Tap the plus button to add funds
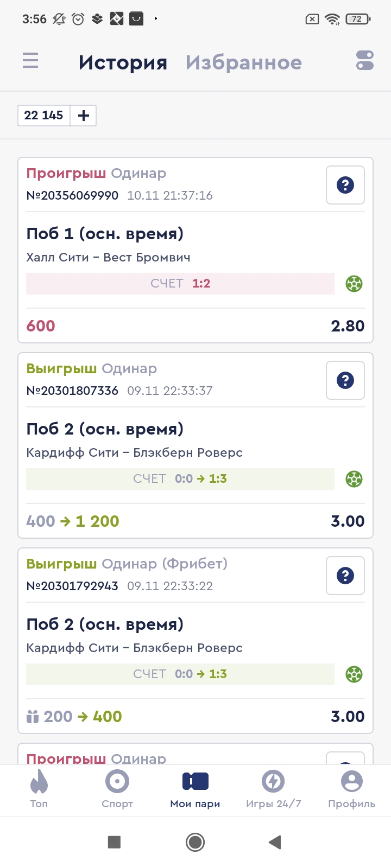This screenshot has width=391, height=868. pyautogui.click(x=84, y=116)
